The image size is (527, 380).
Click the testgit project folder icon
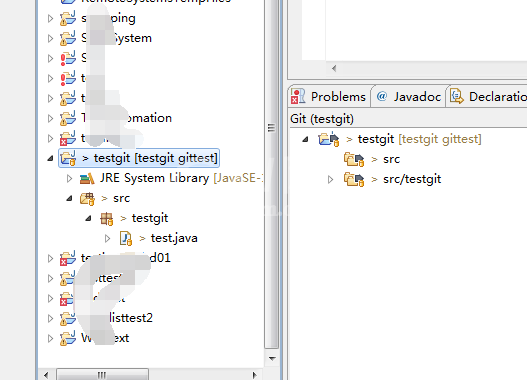click(x=68, y=158)
